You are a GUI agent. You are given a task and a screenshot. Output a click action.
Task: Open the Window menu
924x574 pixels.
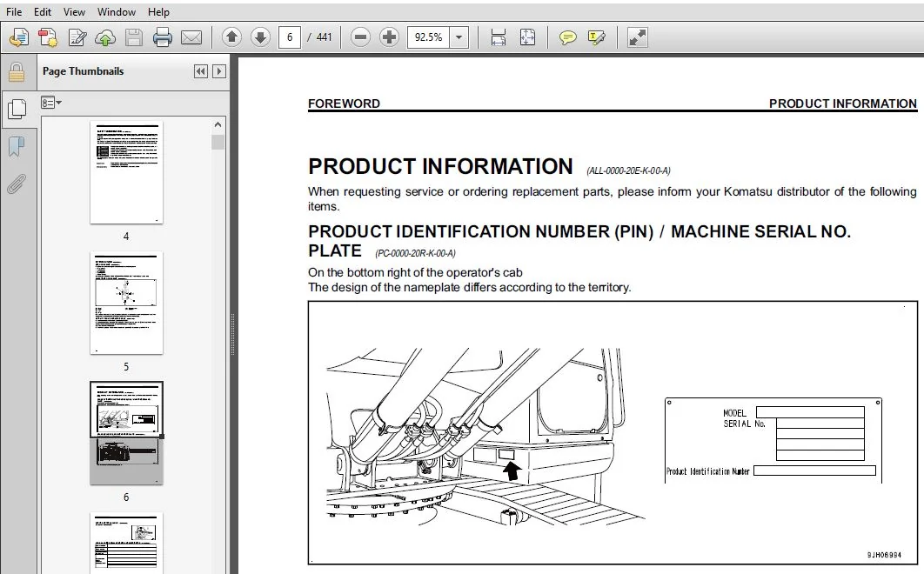coord(116,12)
